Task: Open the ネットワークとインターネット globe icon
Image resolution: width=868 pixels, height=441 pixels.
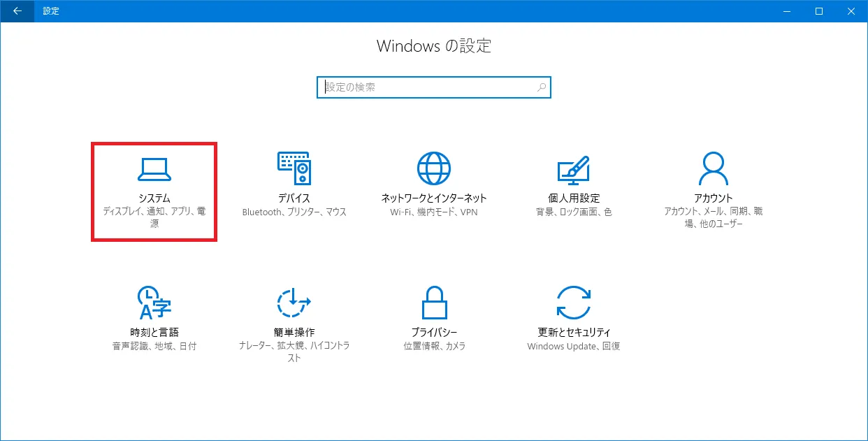Action: (434, 168)
